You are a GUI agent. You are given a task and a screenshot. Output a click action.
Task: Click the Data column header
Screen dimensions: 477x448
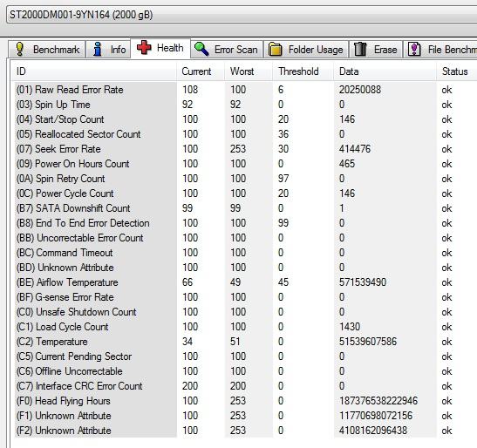click(x=385, y=71)
